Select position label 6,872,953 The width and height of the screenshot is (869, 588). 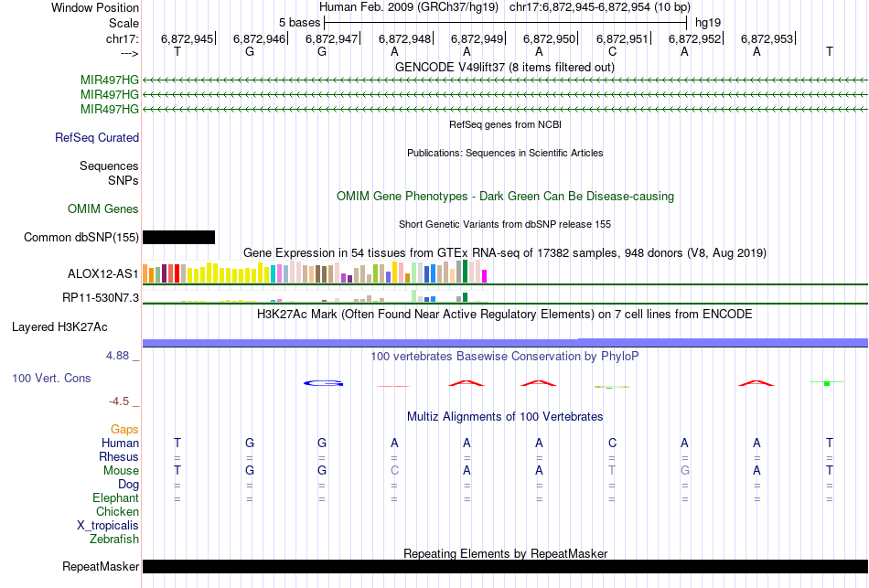[767, 38]
